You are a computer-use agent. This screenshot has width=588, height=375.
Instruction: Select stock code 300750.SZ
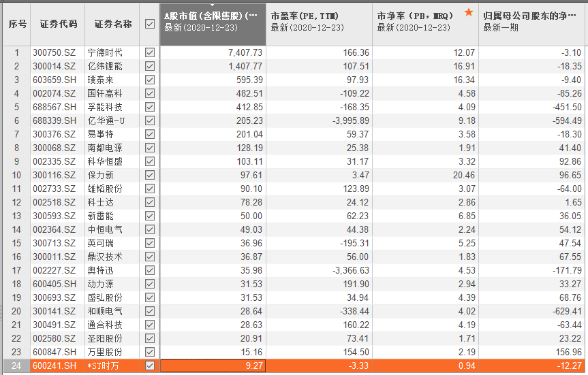(54, 53)
